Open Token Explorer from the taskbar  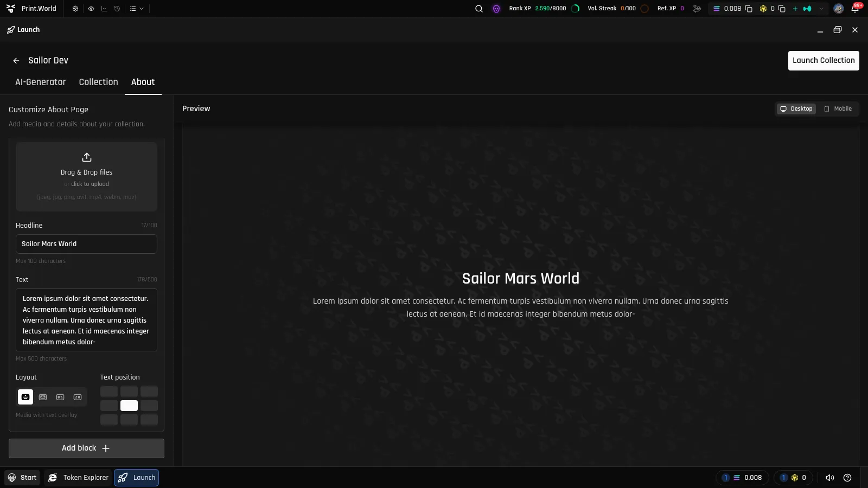click(x=78, y=478)
